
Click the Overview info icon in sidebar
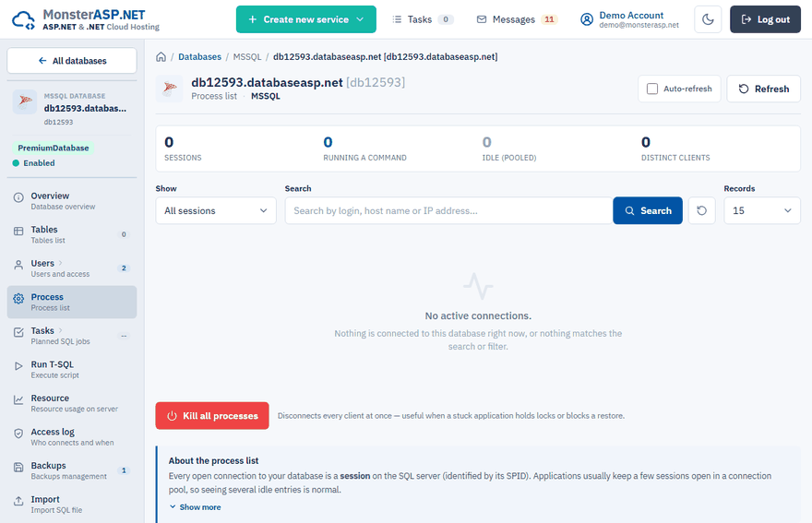tap(18, 197)
